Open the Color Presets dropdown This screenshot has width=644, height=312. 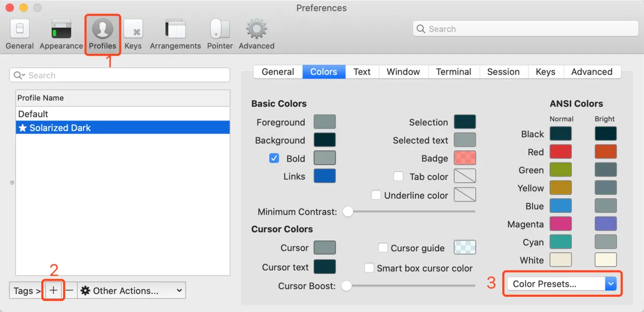(561, 283)
